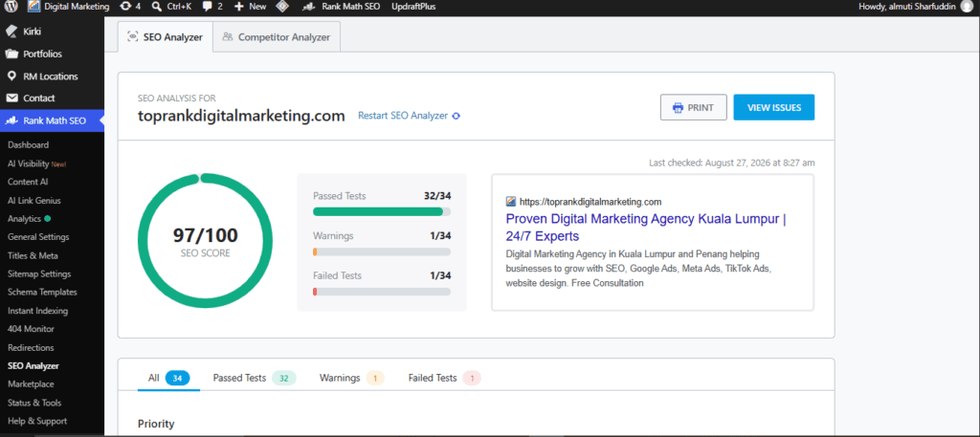Click https://toprankdigitalmarketing.com preview URL
Viewport: 980px width, 437px height.
pyautogui.click(x=590, y=202)
